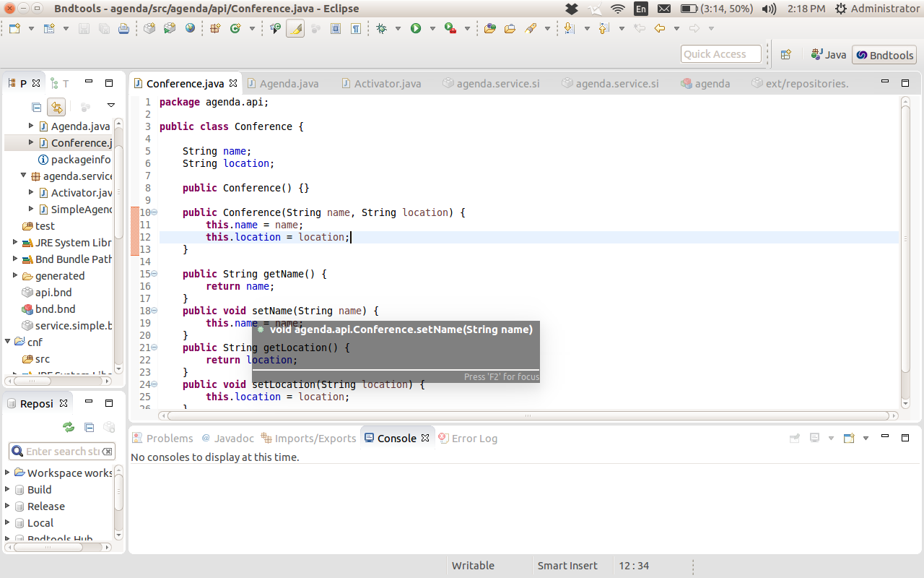Run the program with green play icon

point(416,29)
